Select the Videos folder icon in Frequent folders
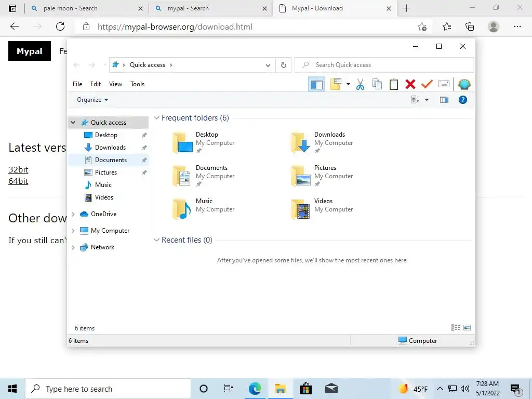The height and width of the screenshot is (399, 532). [x=301, y=209]
